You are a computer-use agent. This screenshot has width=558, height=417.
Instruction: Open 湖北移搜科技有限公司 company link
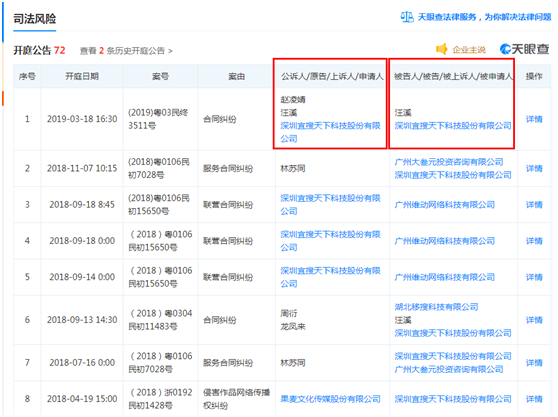(x=436, y=307)
